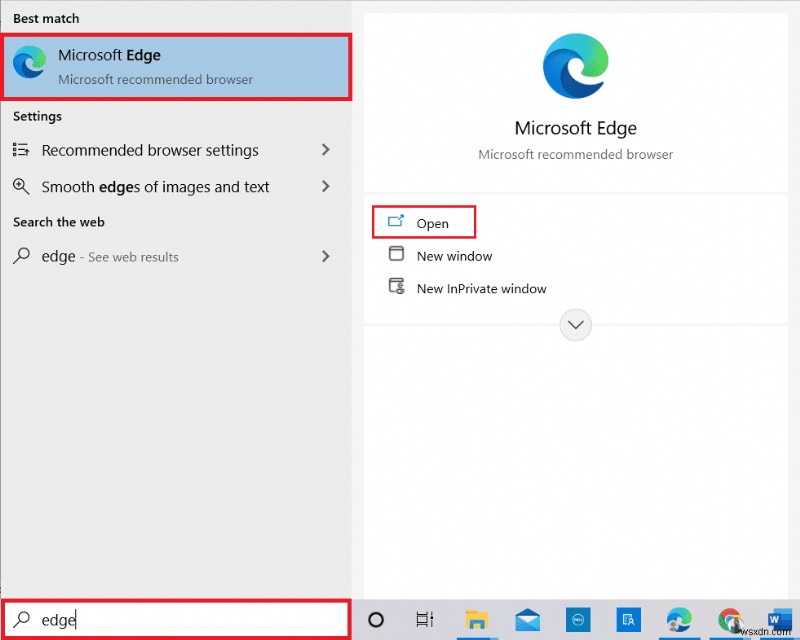Expand Recommended browser settings chevron
800x640 pixels.
326,150
